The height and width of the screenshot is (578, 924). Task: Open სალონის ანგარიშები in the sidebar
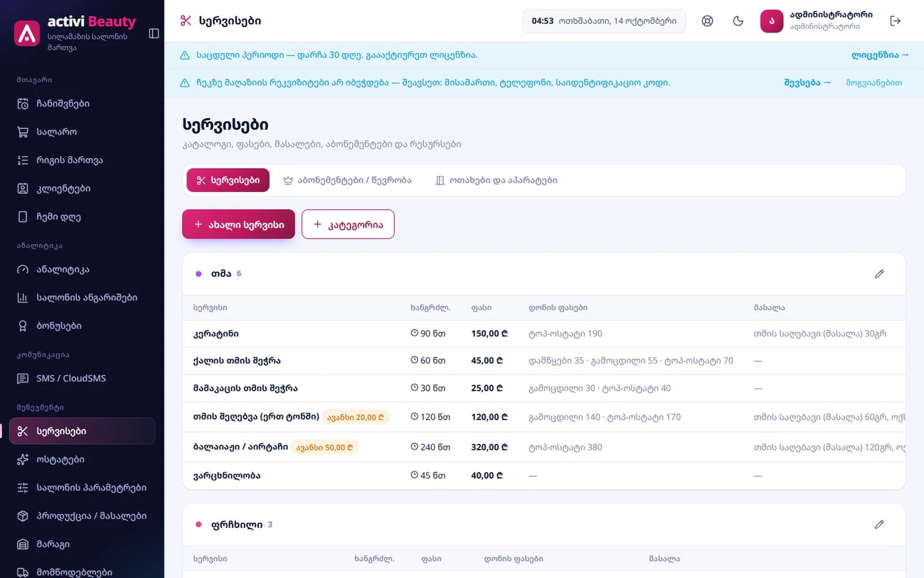[82, 298]
